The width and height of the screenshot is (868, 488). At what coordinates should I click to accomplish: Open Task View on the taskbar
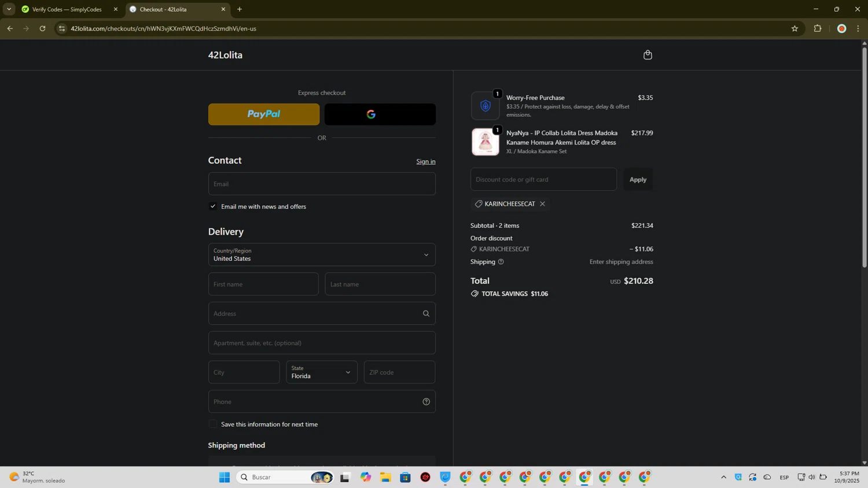pos(345,477)
